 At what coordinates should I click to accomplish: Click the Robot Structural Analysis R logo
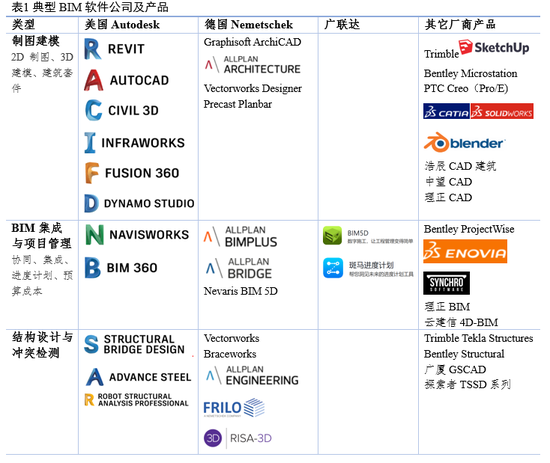pos(89,400)
